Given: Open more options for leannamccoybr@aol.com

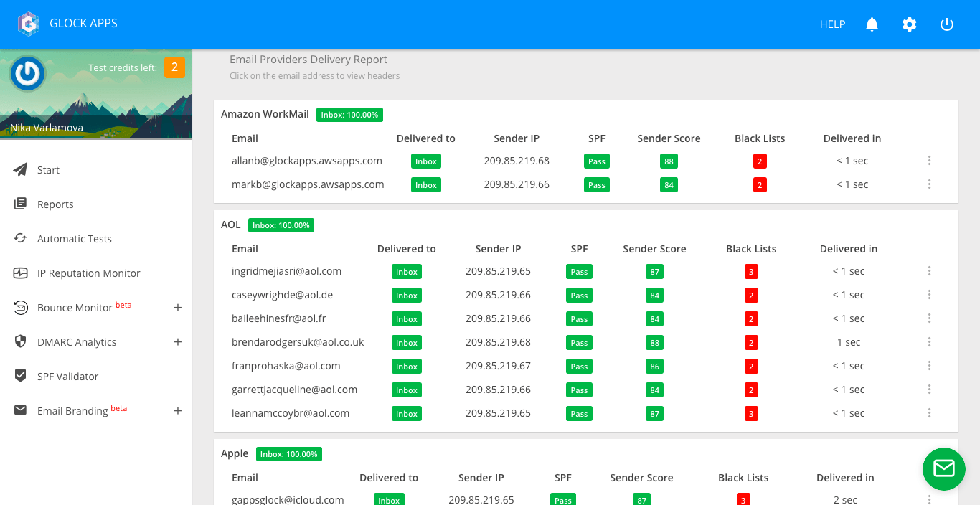Looking at the screenshot, I should coord(929,413).
